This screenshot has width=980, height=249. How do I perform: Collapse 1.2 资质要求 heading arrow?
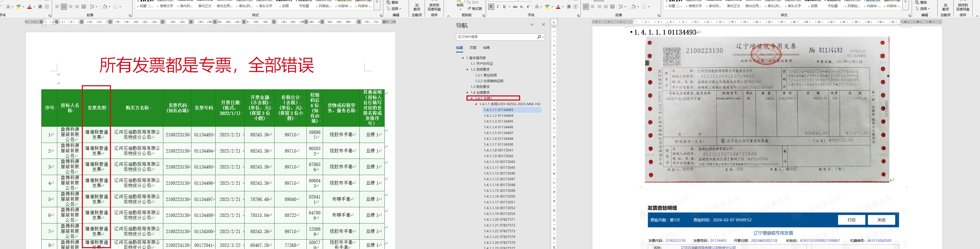pyautogui.click(x=467, y=70)
